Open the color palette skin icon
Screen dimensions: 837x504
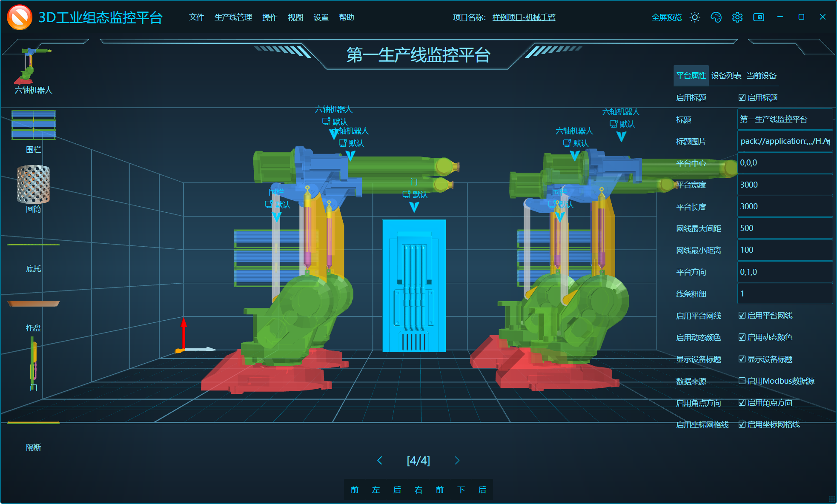(716, 17)
